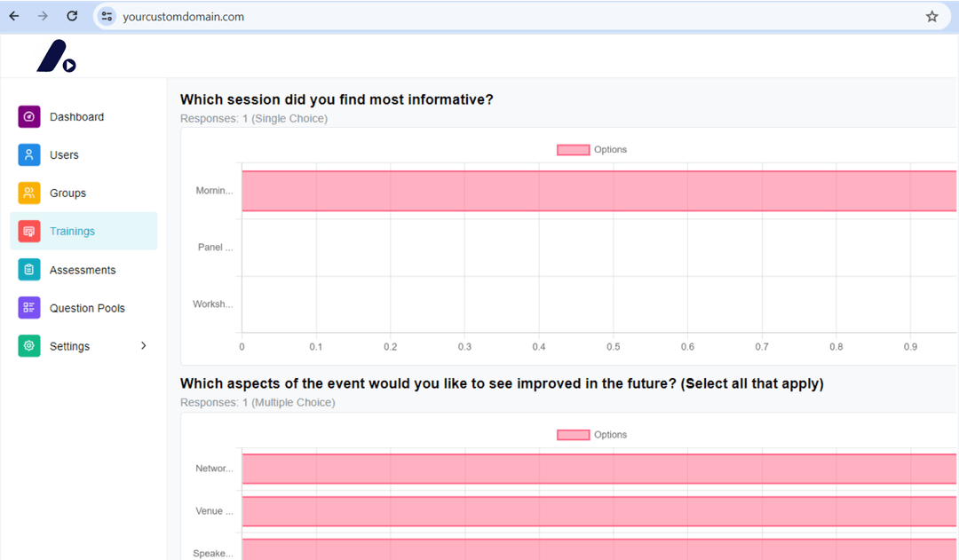Viewport: 959px width, 560px height.
Task: Click the red Trainings sidebar icon
Action: tap(29, 231)
